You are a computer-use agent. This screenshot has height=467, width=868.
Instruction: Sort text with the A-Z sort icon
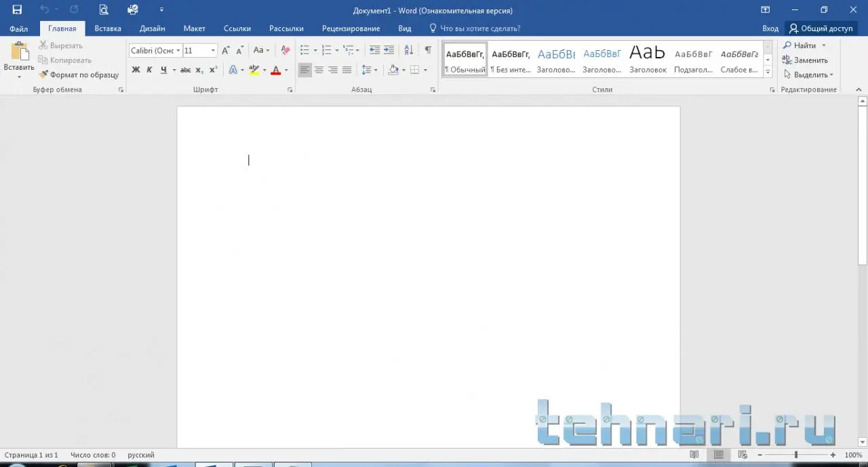click(408, 50)
